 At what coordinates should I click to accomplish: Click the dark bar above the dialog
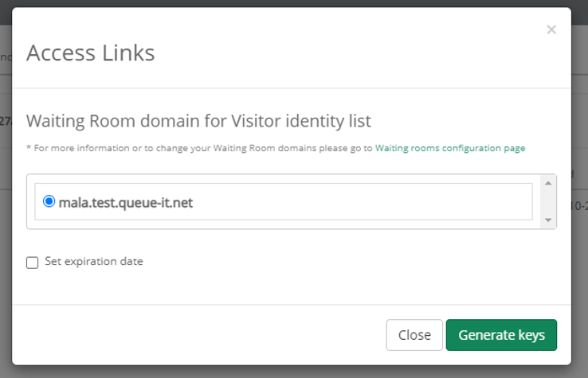(x=294, y=3)
